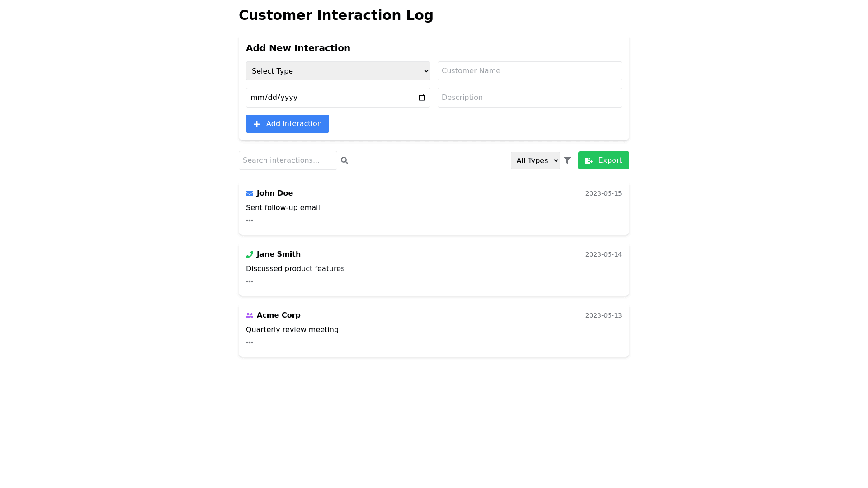Click the green Export button

coord(604,160)
